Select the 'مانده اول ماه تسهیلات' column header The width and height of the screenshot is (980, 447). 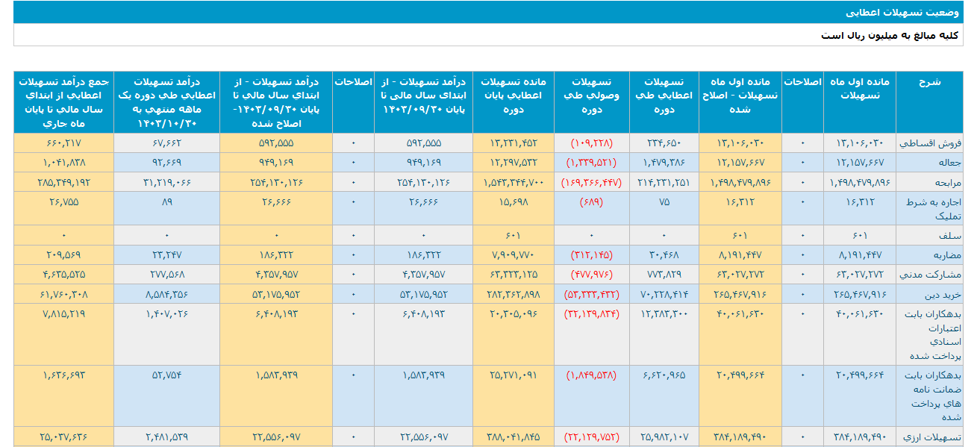pyautogui.click(x=860, y=89)
